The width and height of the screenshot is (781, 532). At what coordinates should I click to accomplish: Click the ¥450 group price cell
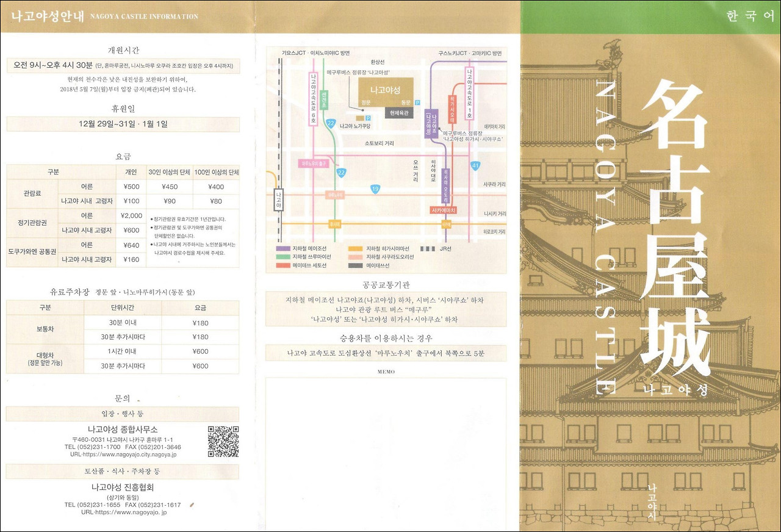point(170,187)
